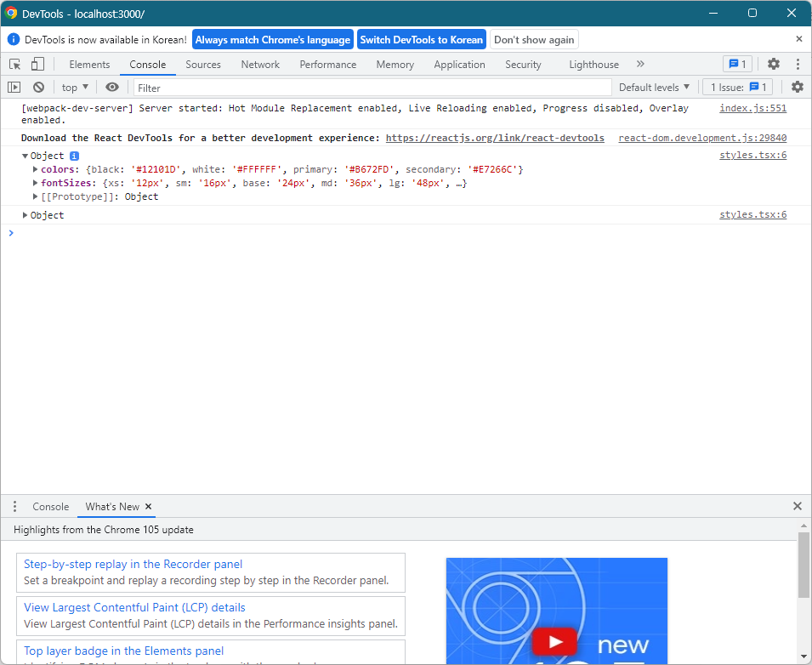Click the info badge next to Object

75,156
